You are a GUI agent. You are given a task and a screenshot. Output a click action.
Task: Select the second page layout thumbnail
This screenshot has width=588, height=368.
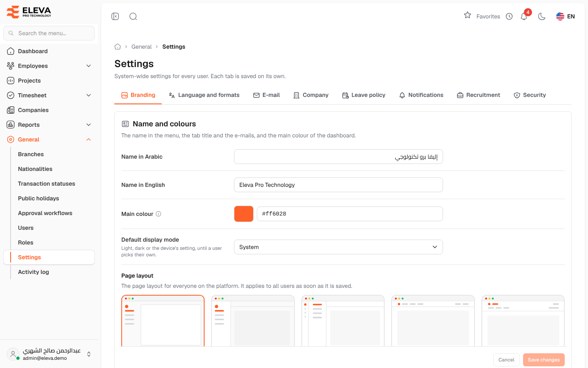[x=253, y=321]
